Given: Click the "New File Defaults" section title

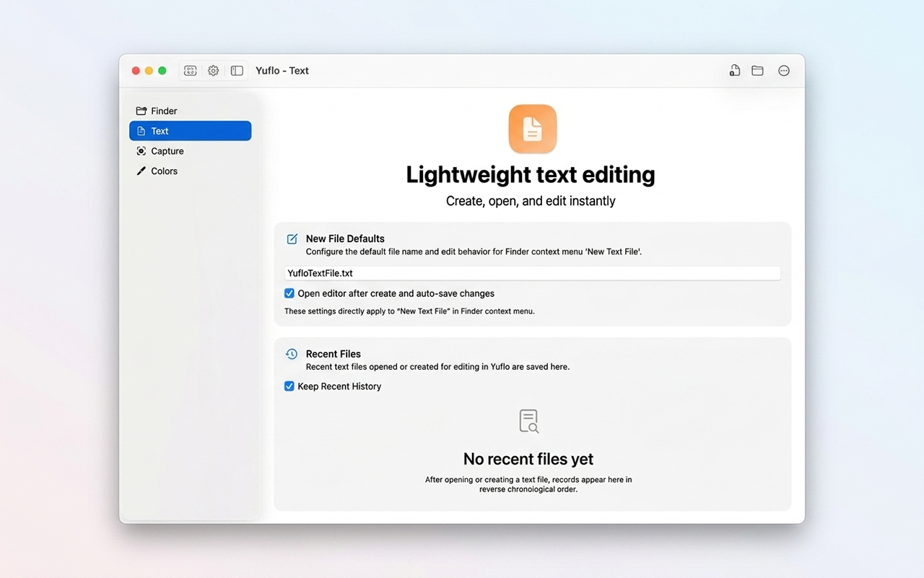Looking at the screenshot, I should (345, 238).
